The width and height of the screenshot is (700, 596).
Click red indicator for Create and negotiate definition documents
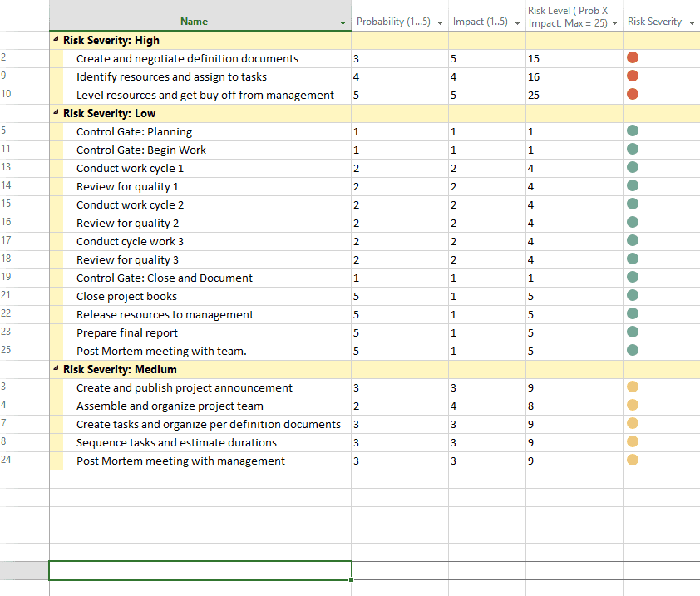(x=633, y=57)
